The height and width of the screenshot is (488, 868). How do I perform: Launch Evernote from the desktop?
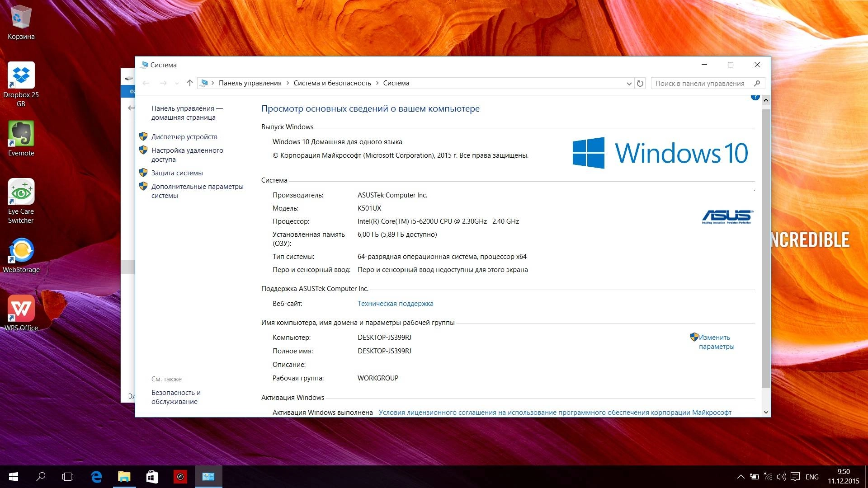tap(21, 139)
